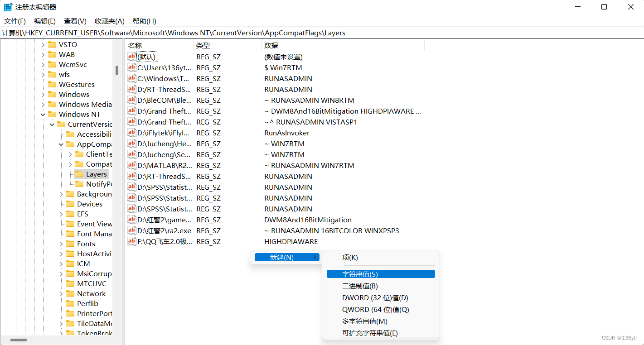Choose 字符串值(S) from the submenu
The image size is (644, 345).
pos(381,274)
